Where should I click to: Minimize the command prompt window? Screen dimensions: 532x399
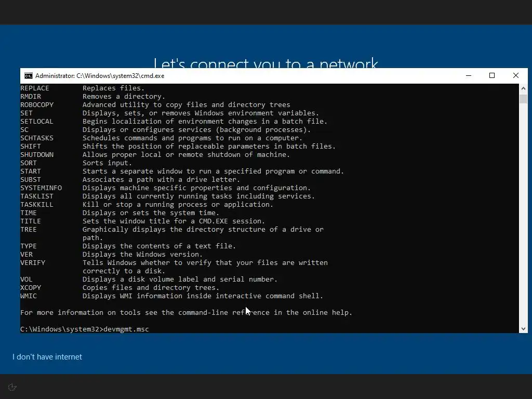pos(469,76)
